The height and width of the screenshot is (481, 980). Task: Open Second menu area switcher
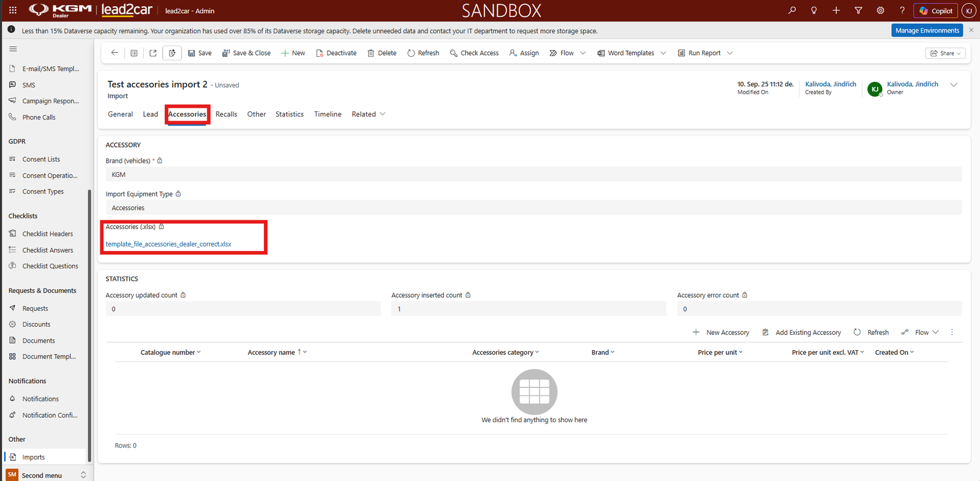[47, 475]
